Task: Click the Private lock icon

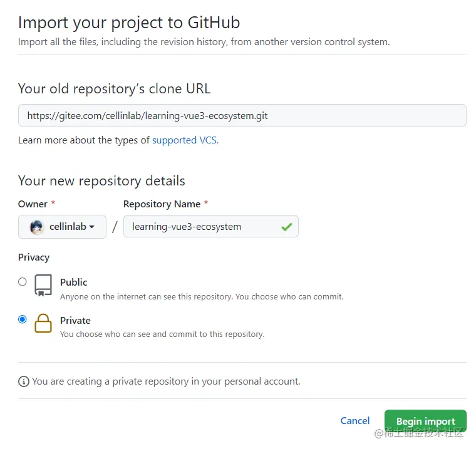Action: (43, 323)
